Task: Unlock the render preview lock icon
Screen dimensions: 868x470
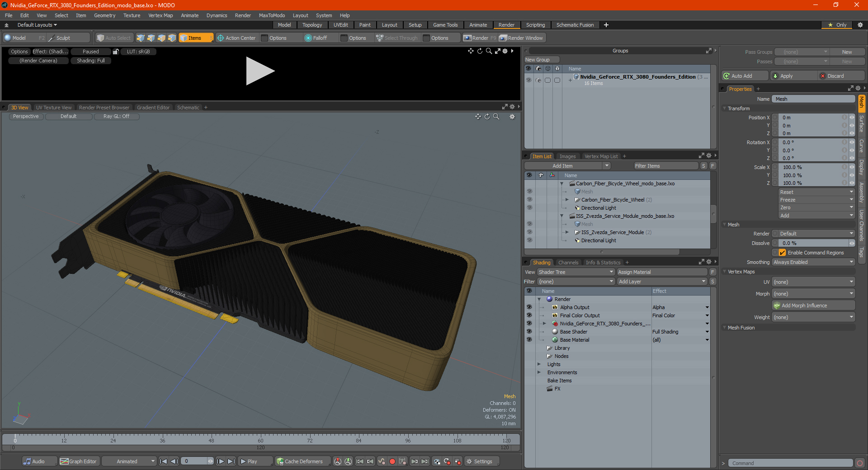Action: pyautogui.click(x=116, y=52)
